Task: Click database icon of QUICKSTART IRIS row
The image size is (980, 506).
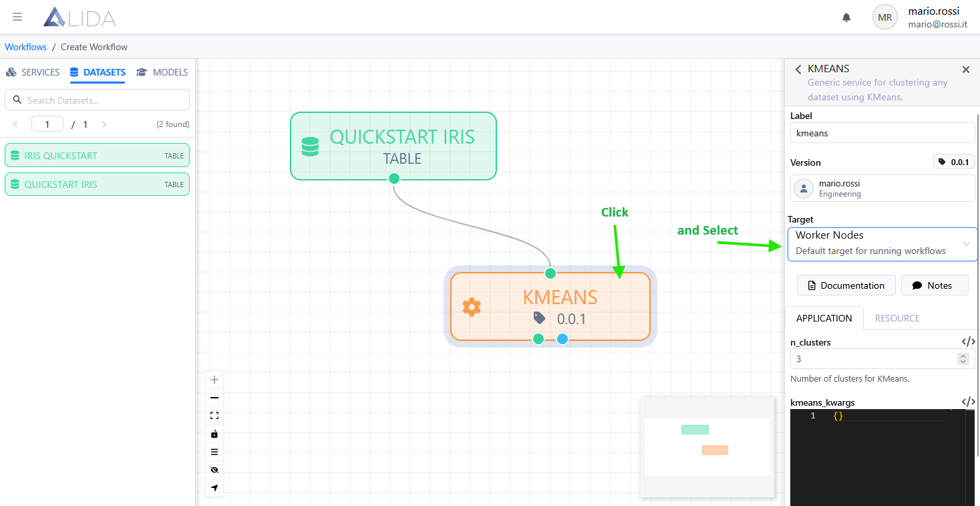Action: 15,184
